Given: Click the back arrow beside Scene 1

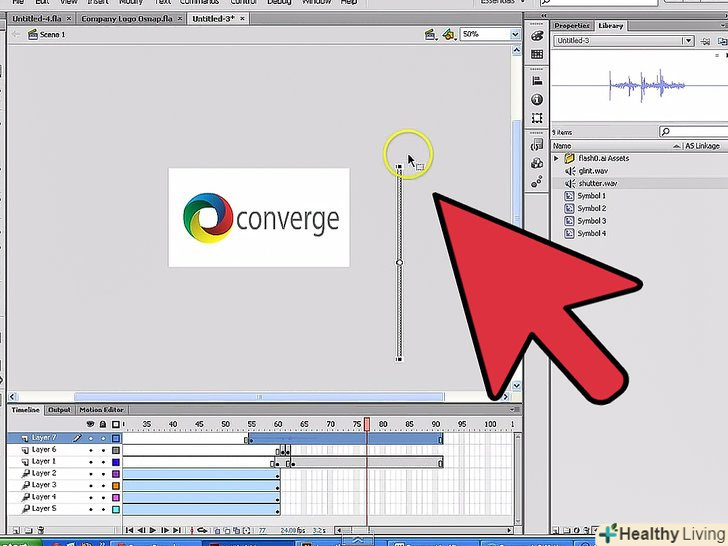Looking at the screenshot, I should point(16,34).
